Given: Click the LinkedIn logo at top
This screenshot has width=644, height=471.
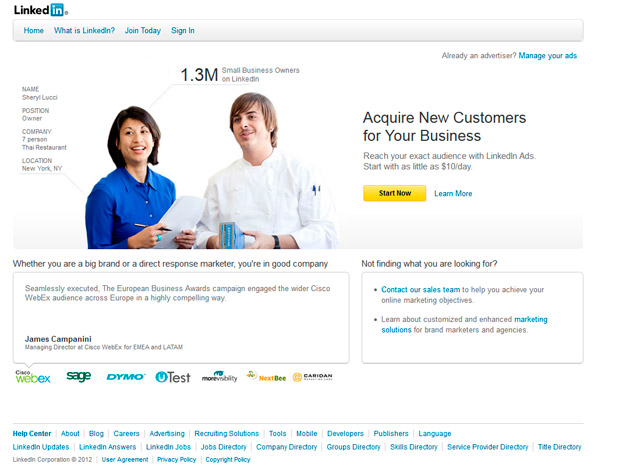Looking at the screenshot, I should coord(41,10).
